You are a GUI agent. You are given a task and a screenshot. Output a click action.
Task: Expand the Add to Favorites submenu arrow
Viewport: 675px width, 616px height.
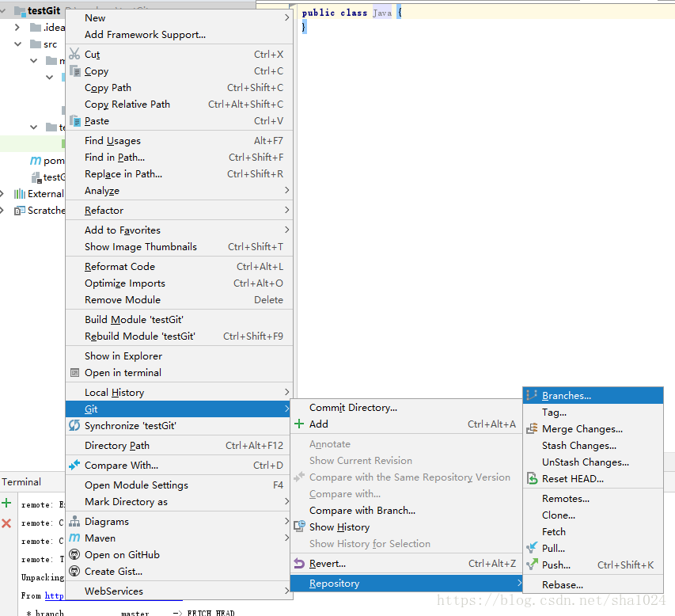pyautogui.click(x=287, y=230)
